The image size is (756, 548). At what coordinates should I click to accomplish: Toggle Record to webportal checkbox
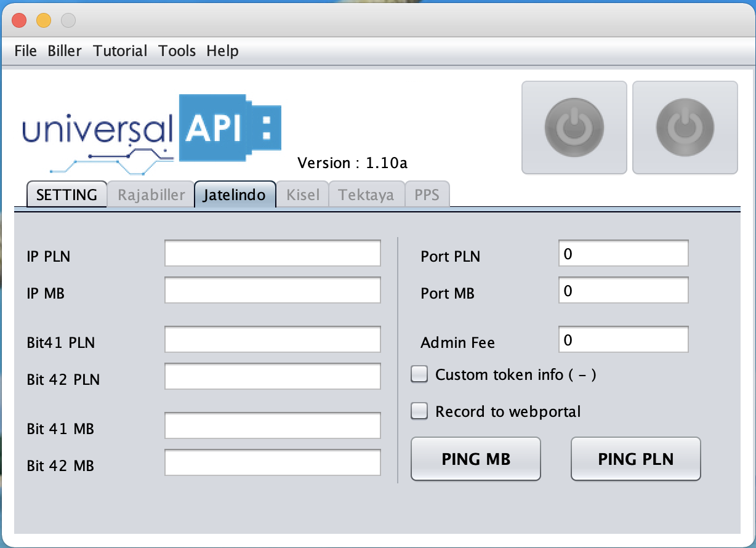click(419, 411)
